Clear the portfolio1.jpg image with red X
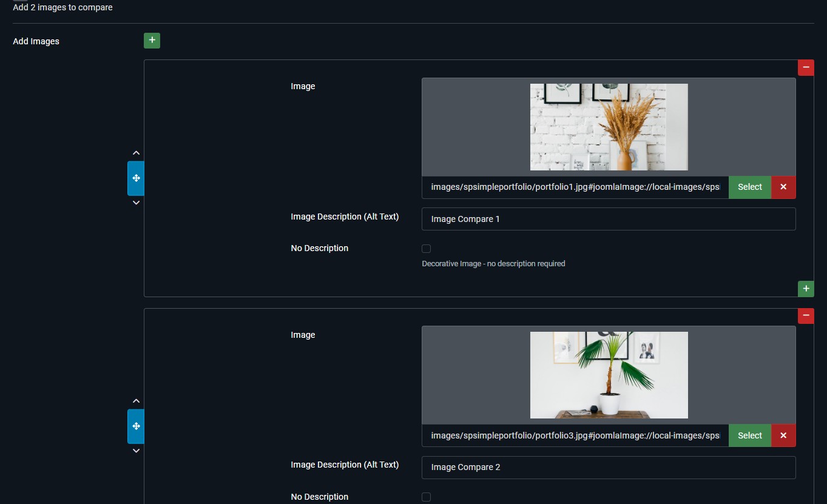 [783, 187]
